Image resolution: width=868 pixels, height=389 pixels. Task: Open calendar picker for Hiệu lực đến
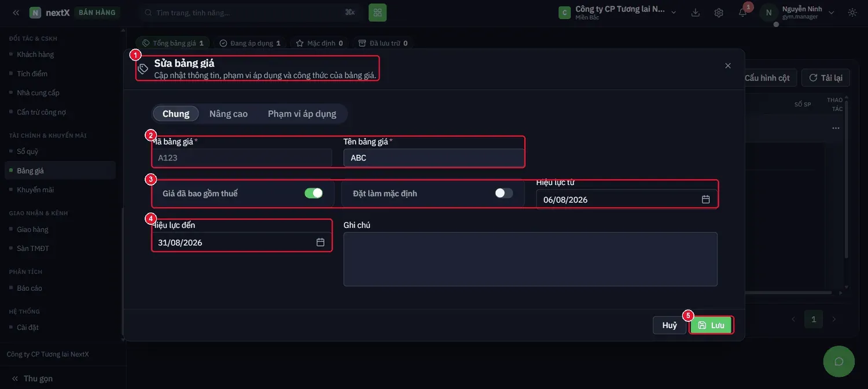[x=321, y=242]
